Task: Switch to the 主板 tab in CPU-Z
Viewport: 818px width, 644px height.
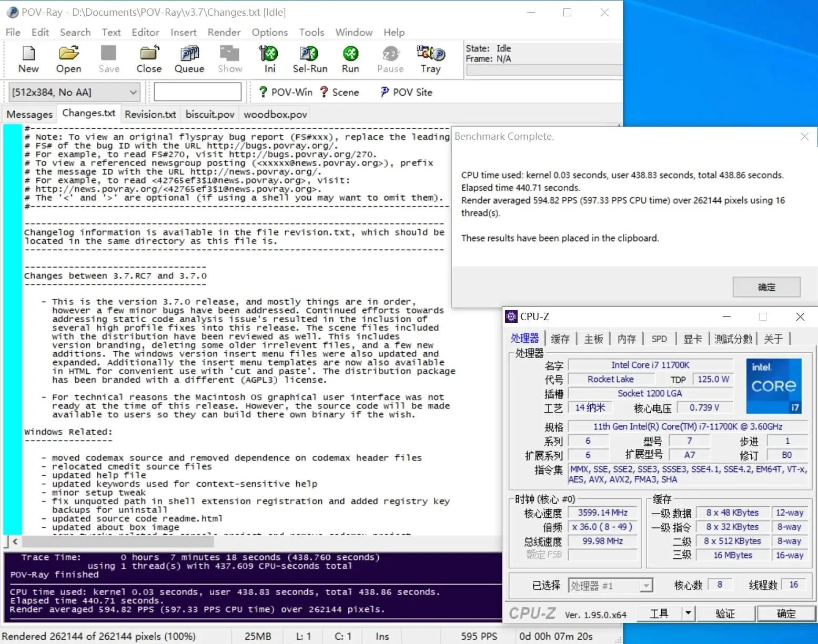Action: (593, 339)
